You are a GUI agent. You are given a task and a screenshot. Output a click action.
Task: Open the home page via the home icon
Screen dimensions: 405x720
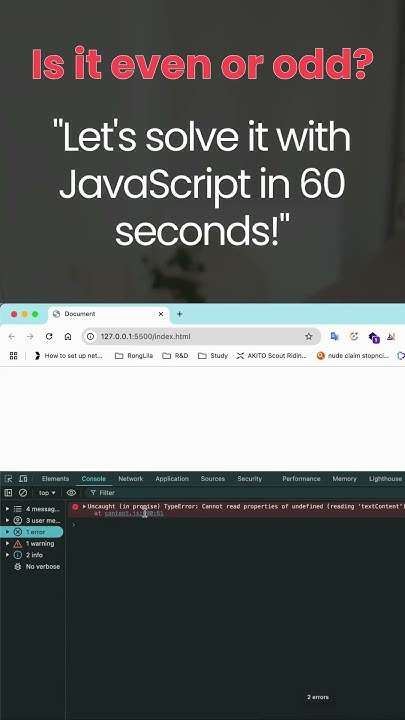pyautogui.click(x=68, y=337)
